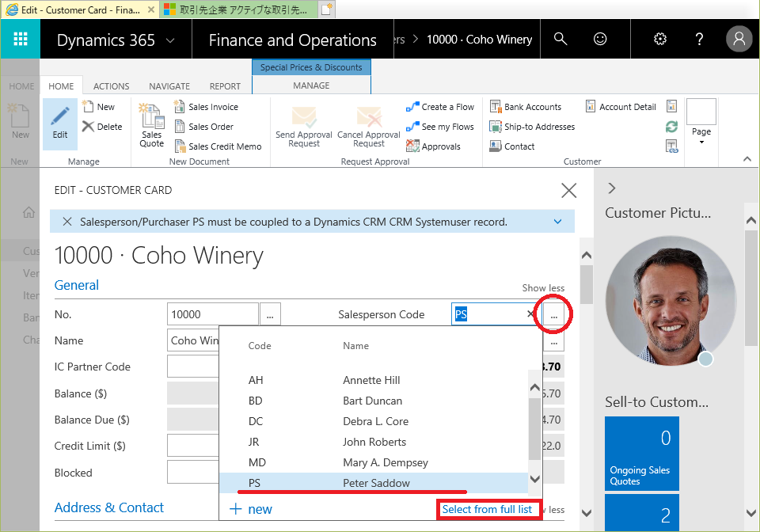Click See my Flows
760x532 pixels.
click(440, 127)
